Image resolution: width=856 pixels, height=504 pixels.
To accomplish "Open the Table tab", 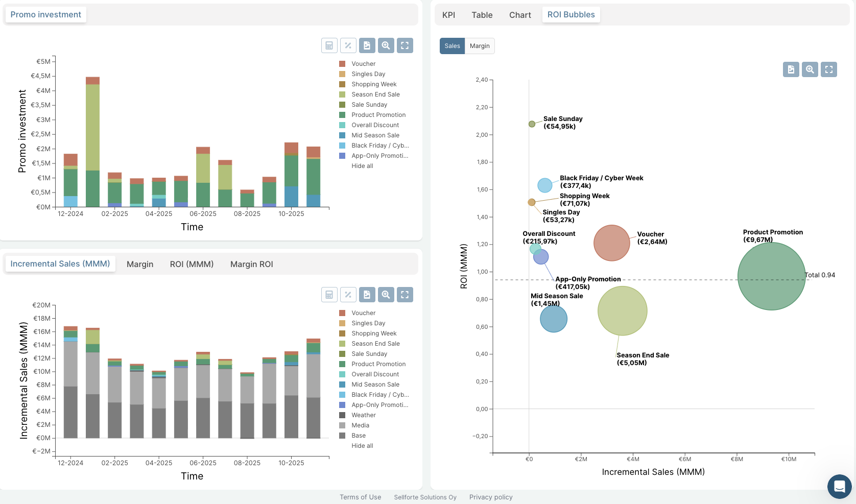I will tap(482, 15).
